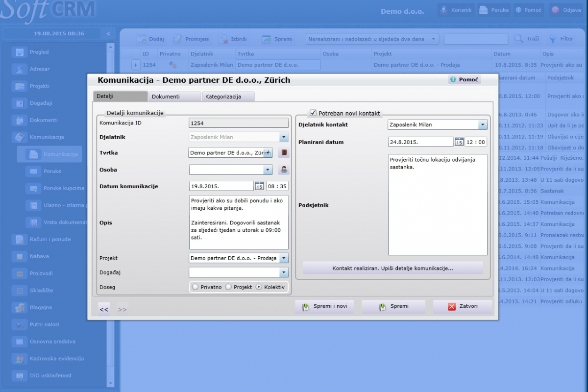The image size is (588, 392).
Task: Collapse sidebar with the left chevron
Action: coord(108,34)
